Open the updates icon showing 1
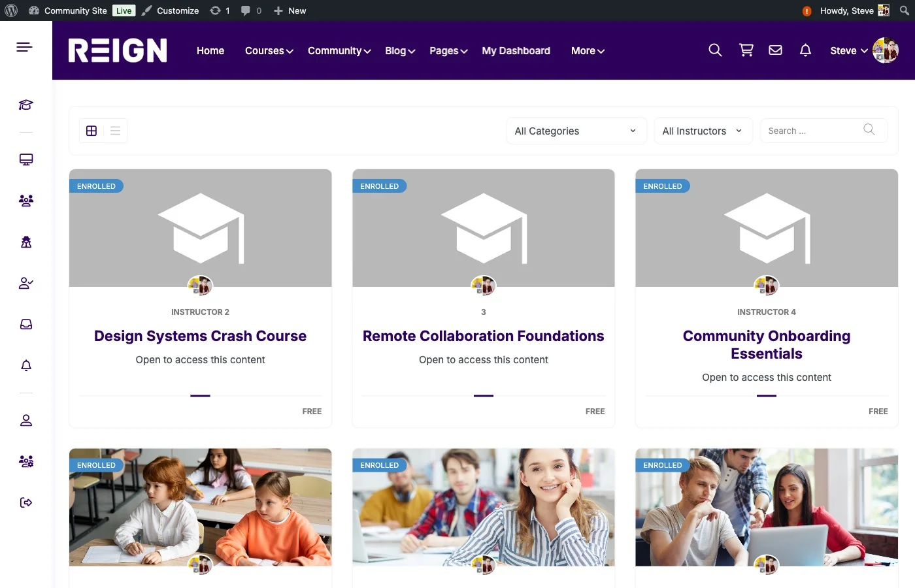This screenshot has height=588, width=915. (x=220, y=10)
